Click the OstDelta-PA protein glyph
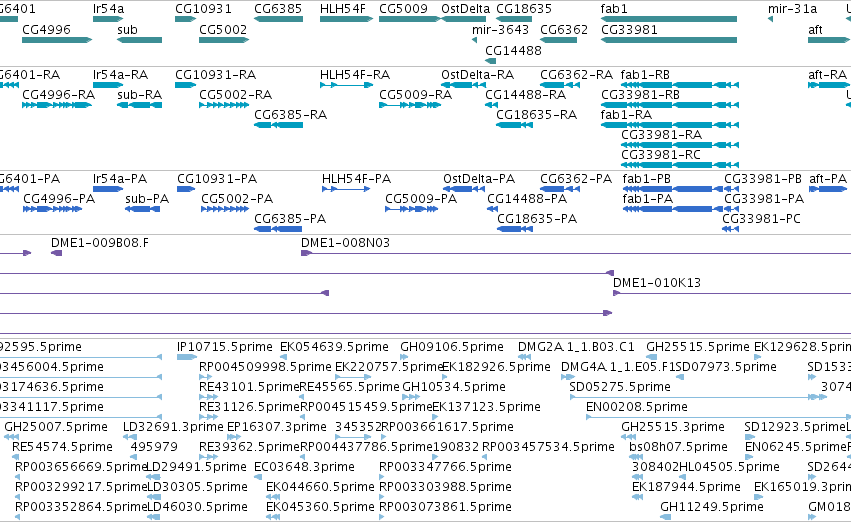 pyautogui.click(x=464, y=189)
